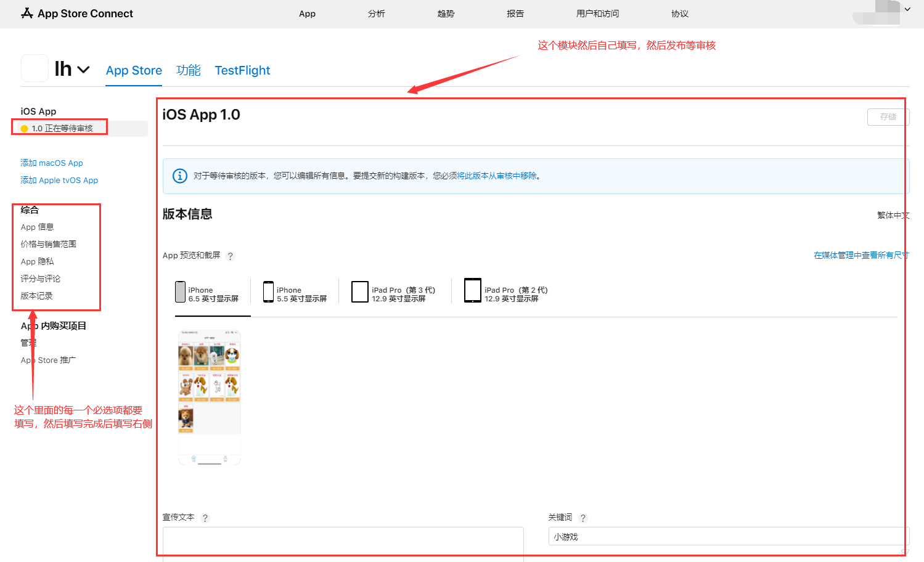
Task: Open the 分析 menu item
Action: click(376, 14)
